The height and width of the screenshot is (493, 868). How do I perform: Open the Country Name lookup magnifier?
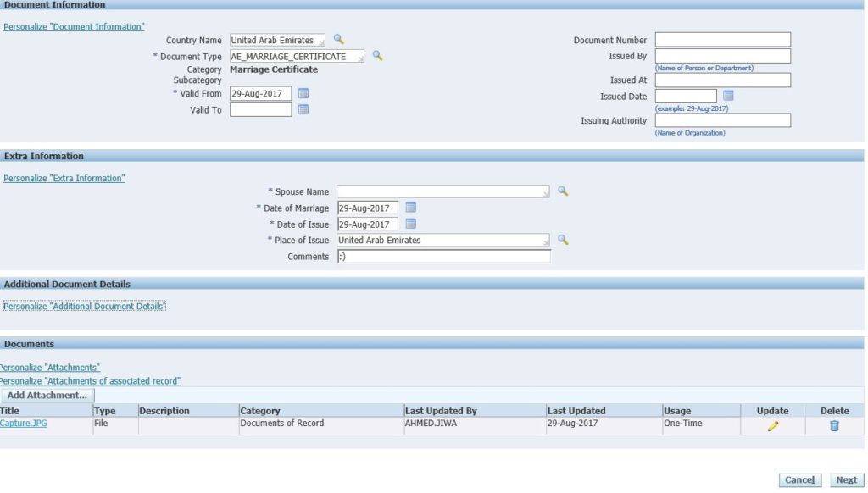click(339, 39)
